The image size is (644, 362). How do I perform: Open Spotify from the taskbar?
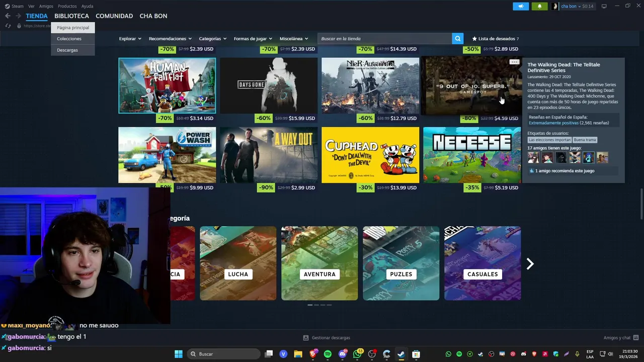pos(328,354)
